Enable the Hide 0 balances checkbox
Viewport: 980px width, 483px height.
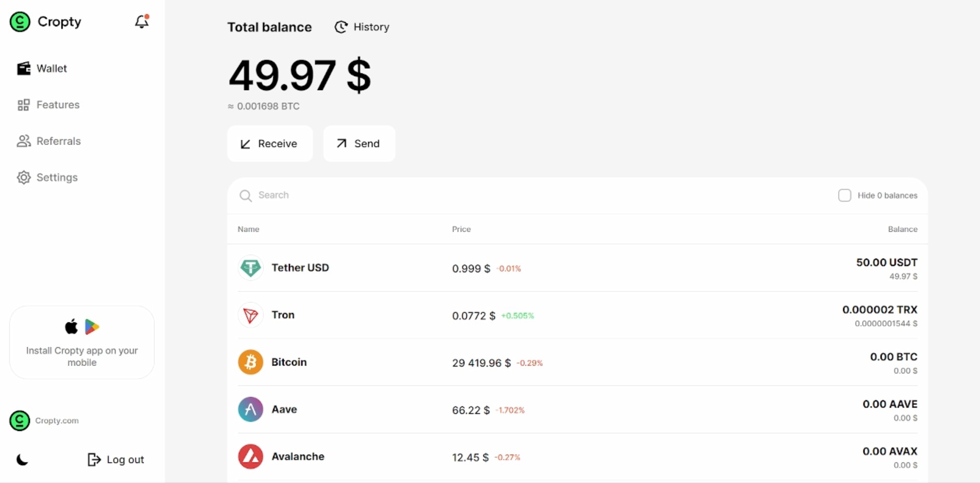[x=845, y=196]
